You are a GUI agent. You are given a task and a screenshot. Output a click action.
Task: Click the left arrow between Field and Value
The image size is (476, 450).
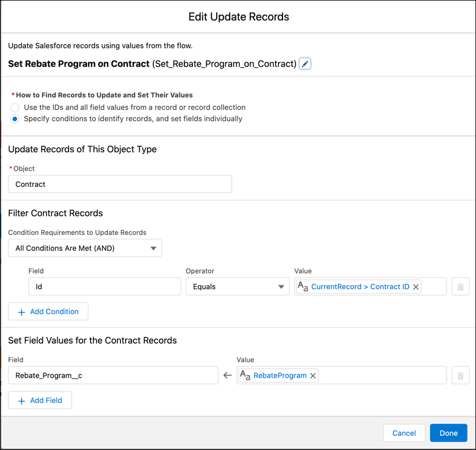228,375
